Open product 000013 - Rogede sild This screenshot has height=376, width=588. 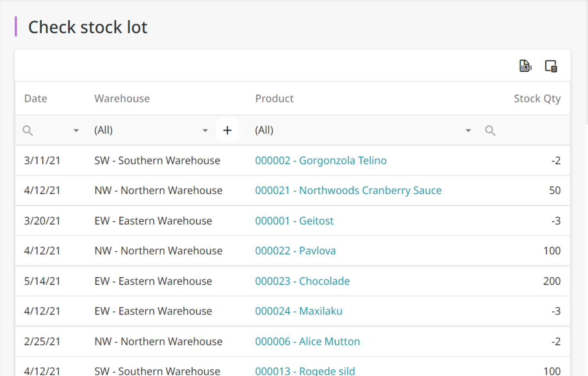(305, 371)
